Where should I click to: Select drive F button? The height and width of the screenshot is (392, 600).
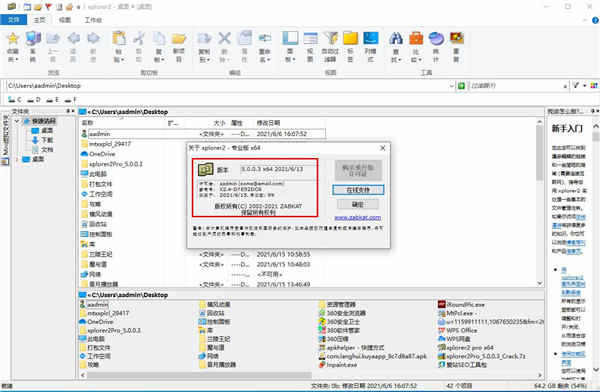[70, 100]
